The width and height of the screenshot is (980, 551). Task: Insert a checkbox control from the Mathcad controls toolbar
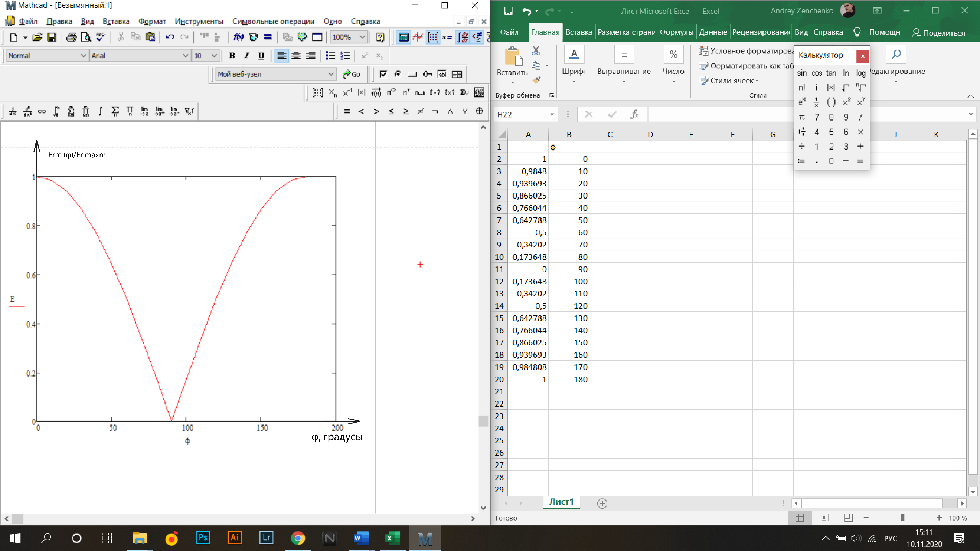383,74
